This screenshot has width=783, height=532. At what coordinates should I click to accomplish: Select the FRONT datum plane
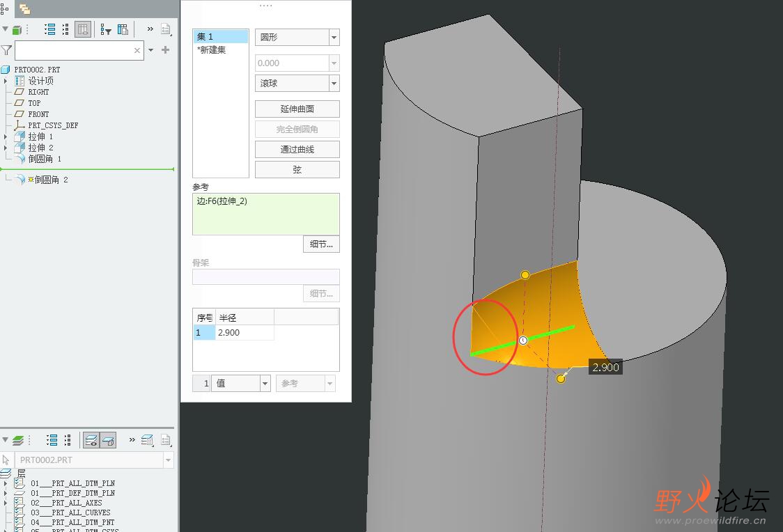pyautogui.click(x=38, y=114)
